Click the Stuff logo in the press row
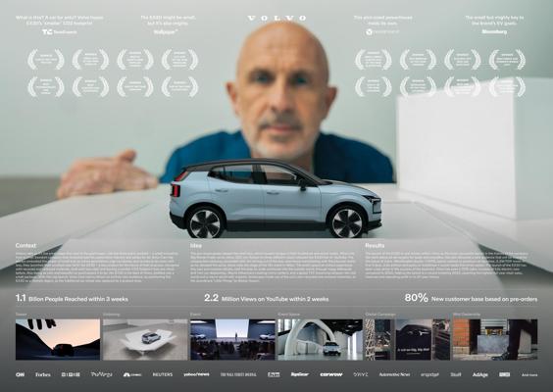Screen dimensions: 553x392 click(455, 374)
